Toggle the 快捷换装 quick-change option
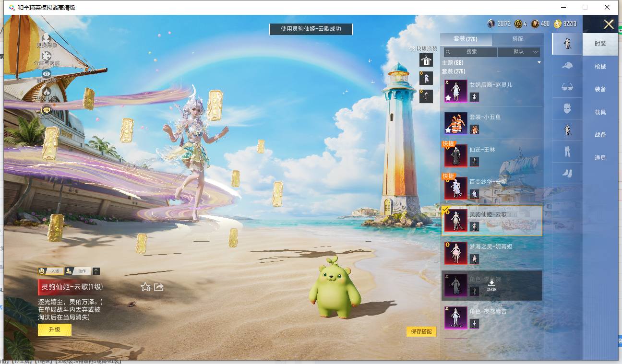 point(423,48)
